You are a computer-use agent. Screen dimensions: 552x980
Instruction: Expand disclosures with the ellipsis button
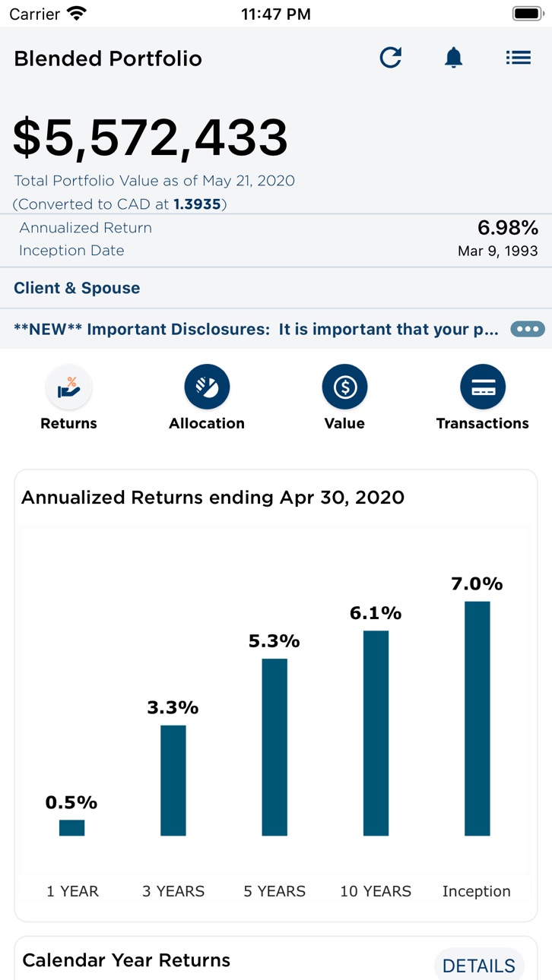(x=527, y=329)
